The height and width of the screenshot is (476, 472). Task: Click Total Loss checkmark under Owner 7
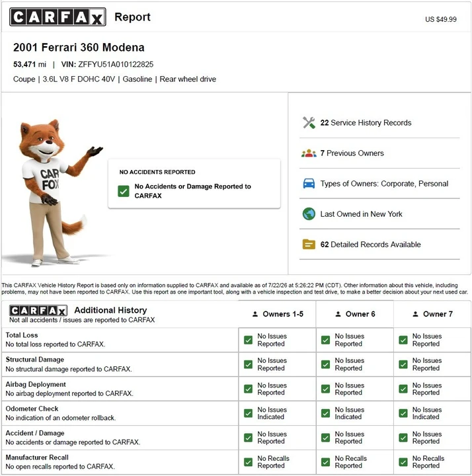[x=403, y=340]
